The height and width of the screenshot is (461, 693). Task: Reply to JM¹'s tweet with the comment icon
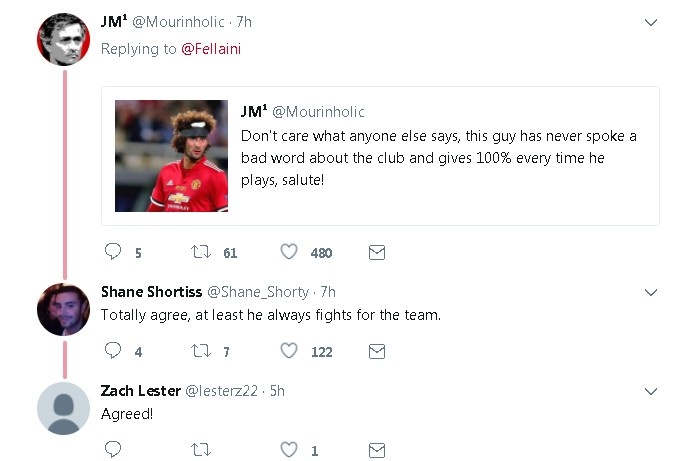pyautogui.click(x=113, y=253)
